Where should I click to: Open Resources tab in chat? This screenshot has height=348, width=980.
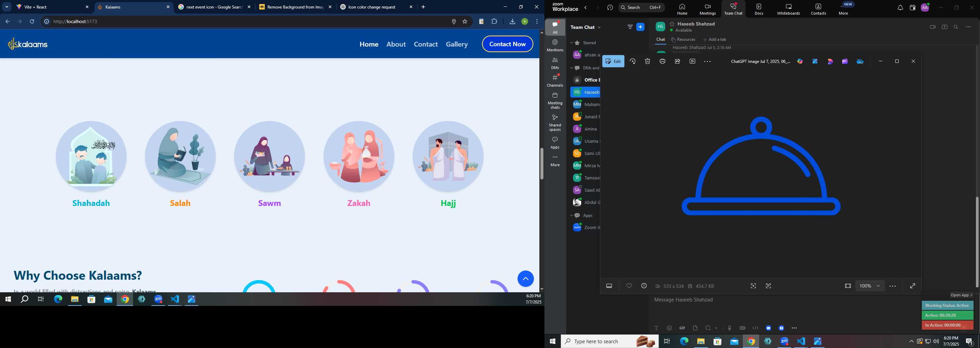pos(684,39)
